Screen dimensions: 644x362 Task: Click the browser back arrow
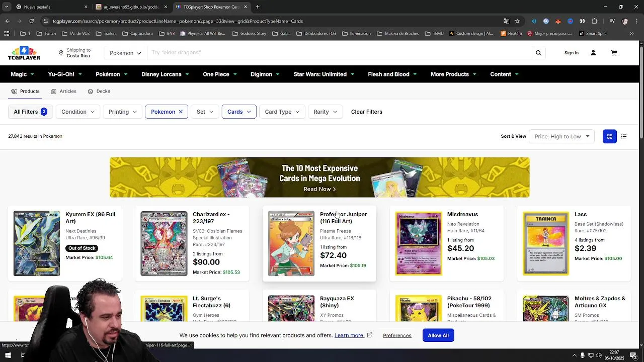(7, 21)
